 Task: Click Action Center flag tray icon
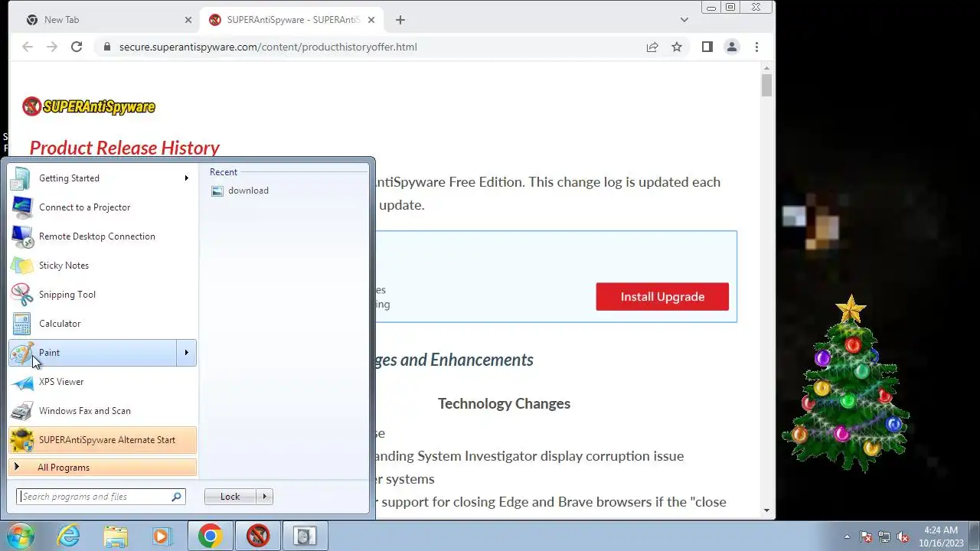866,536
